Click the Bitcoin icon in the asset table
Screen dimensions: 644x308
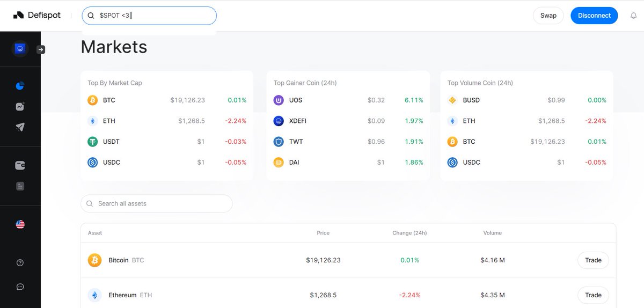(94, 260)
